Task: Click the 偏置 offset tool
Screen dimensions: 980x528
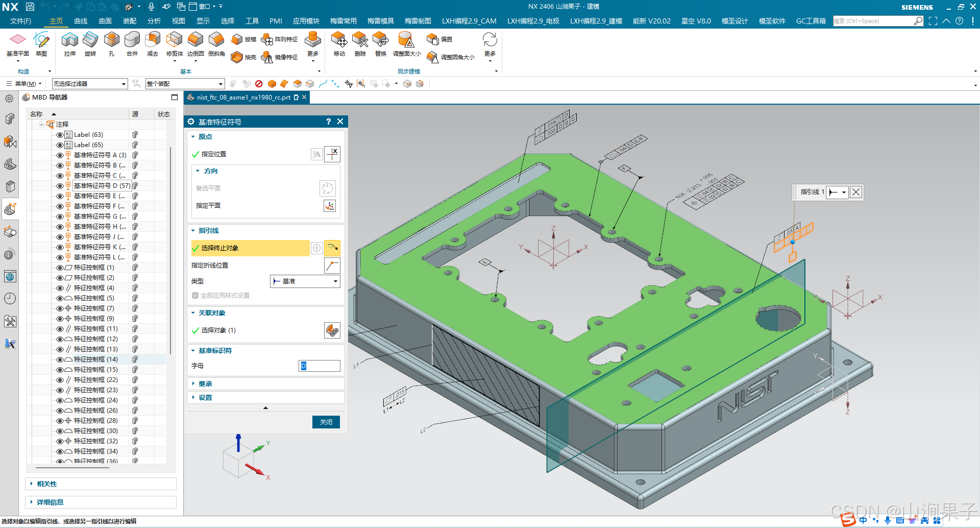Action: pos(439,39)
